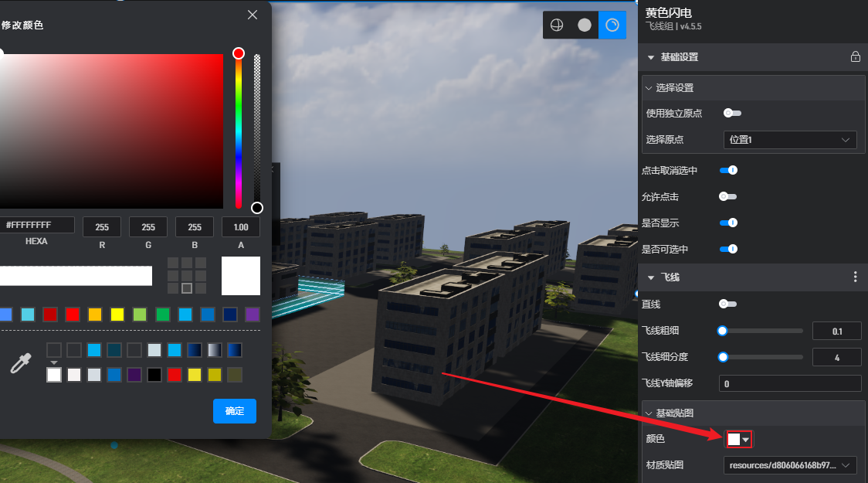This screenshot has height=483, width=868.
Task: Click inside the red saturation color field
Action: coord(111,131)
